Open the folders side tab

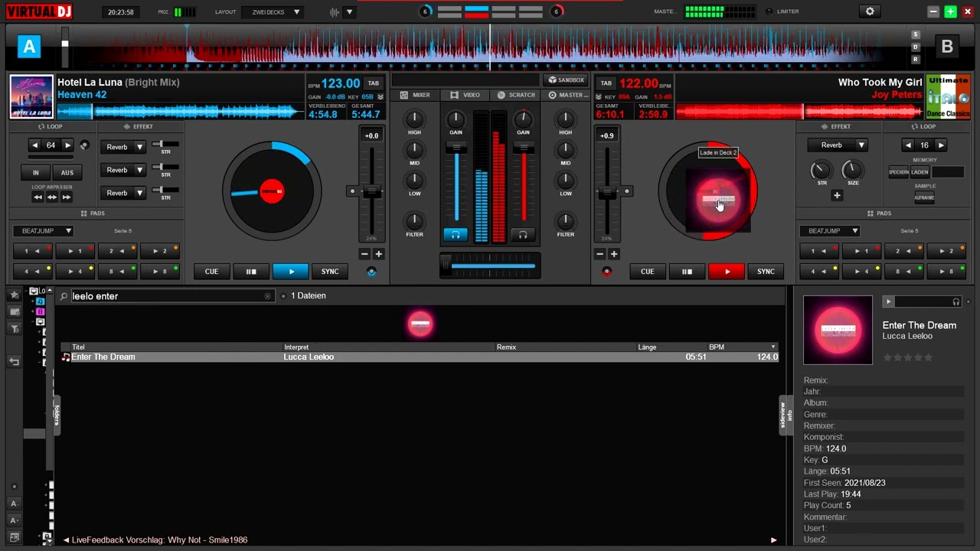(56, 416)
